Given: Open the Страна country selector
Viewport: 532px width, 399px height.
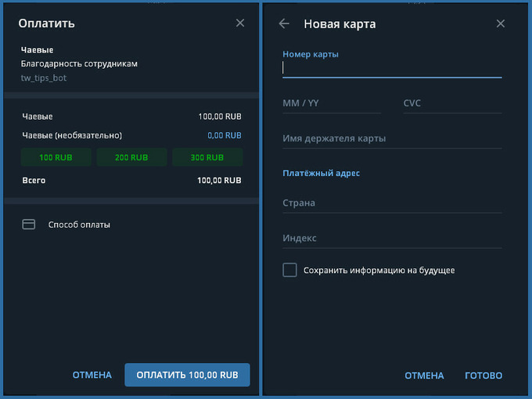Looking at the screenshot, I should [x=391, y=203].
